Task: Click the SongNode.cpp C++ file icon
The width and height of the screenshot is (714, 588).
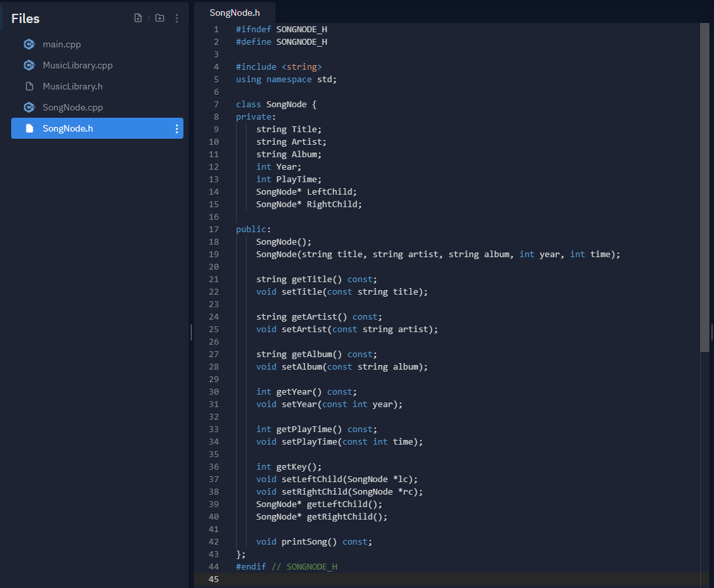Action: pyautogui.click(x=29, y=107)
